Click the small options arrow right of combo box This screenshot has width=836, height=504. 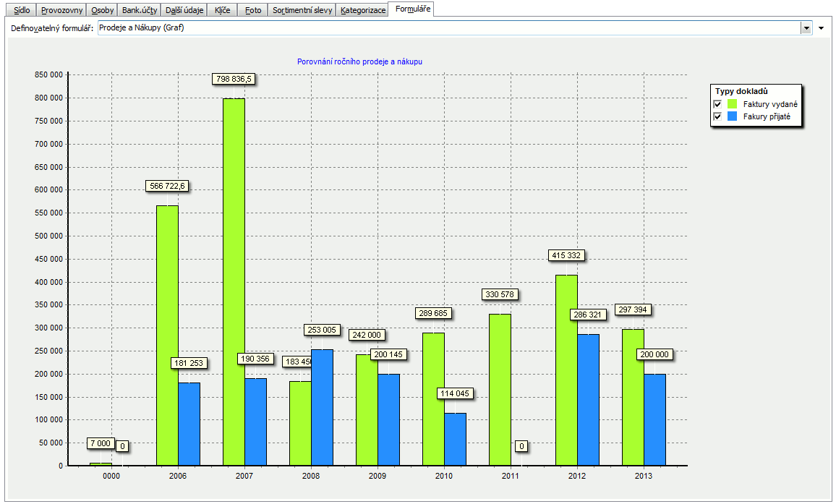[x=821, y=28]
